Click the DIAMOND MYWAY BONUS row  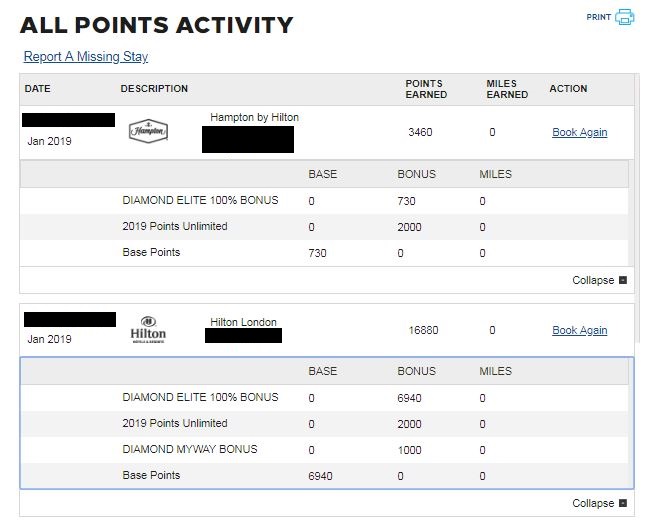click(x=189, y=449)
